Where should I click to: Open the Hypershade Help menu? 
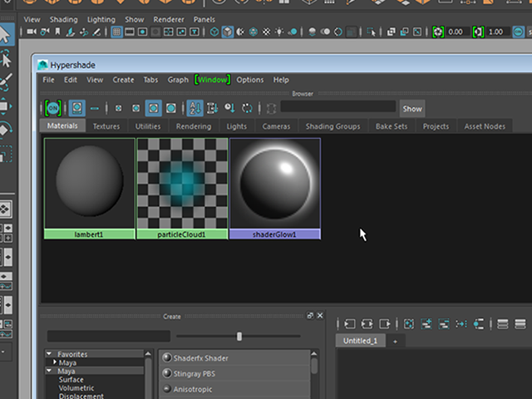(281, 80)
